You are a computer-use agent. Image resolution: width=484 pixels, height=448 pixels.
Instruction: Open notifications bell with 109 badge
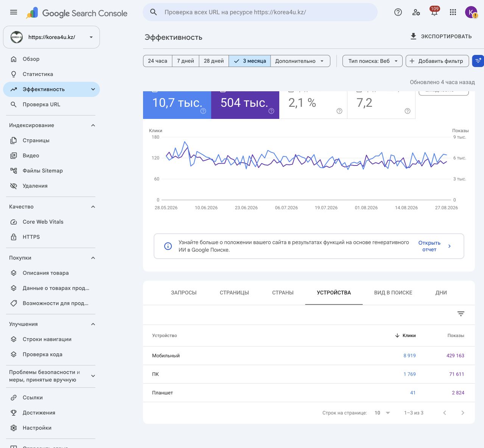(434, 12)
